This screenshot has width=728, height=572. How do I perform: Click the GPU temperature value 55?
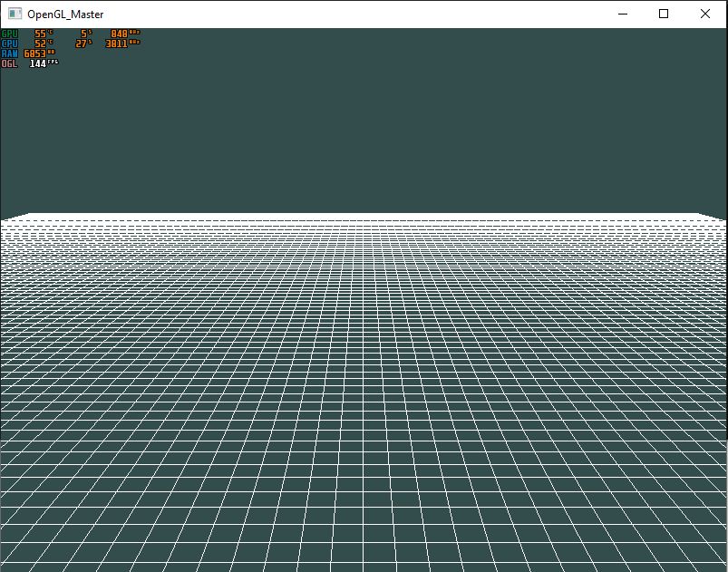point(41,34)
